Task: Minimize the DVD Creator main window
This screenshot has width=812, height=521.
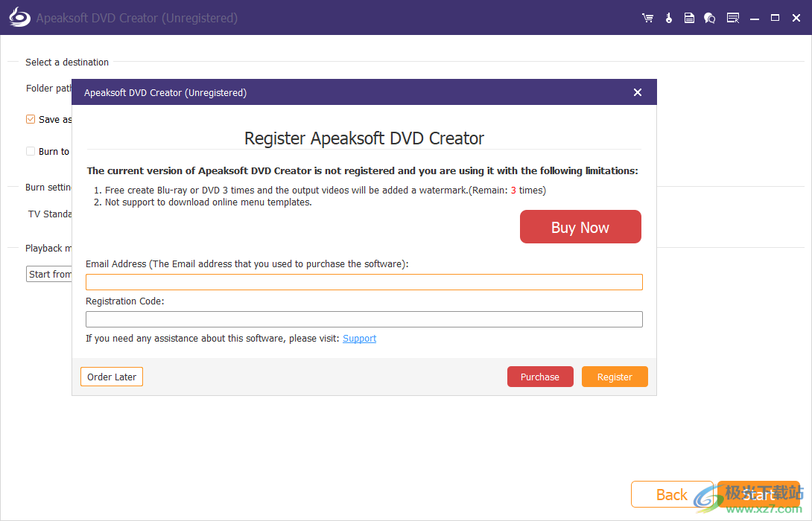Action: [x=755, y=18]
